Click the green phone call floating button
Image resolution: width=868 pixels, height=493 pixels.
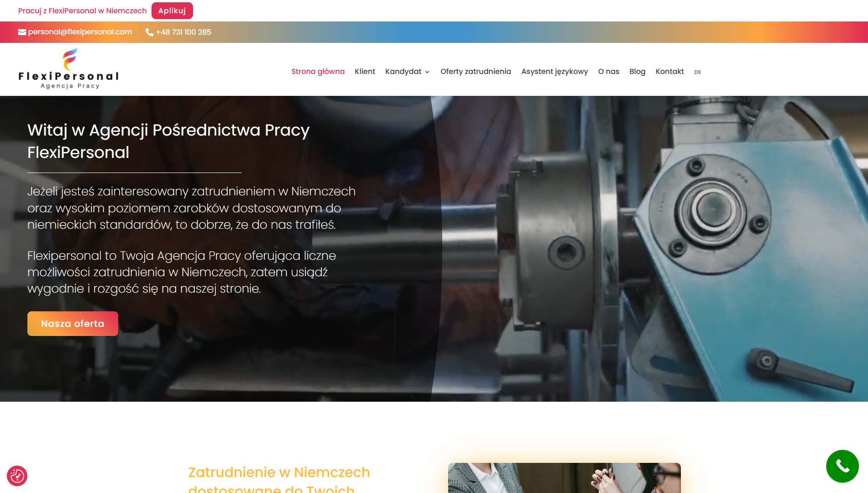(x=842, y=466)
